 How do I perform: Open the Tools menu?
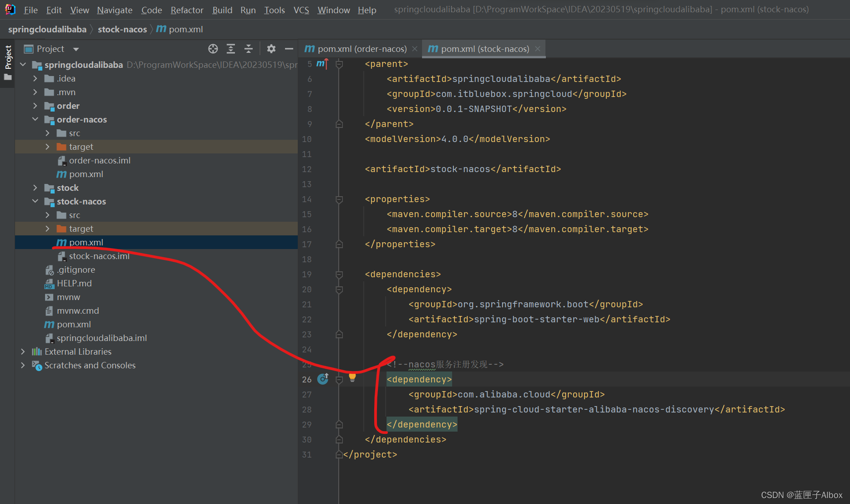275,10
